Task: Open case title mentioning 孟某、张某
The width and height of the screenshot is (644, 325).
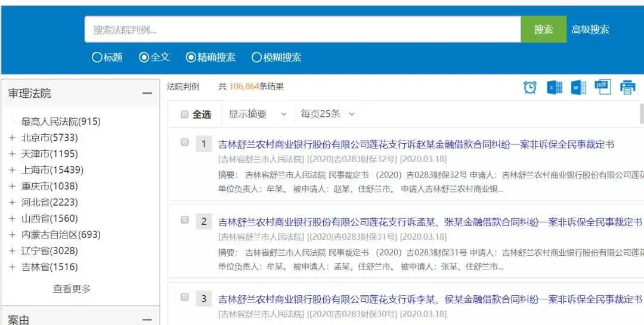Action: [x=430, y=222]
